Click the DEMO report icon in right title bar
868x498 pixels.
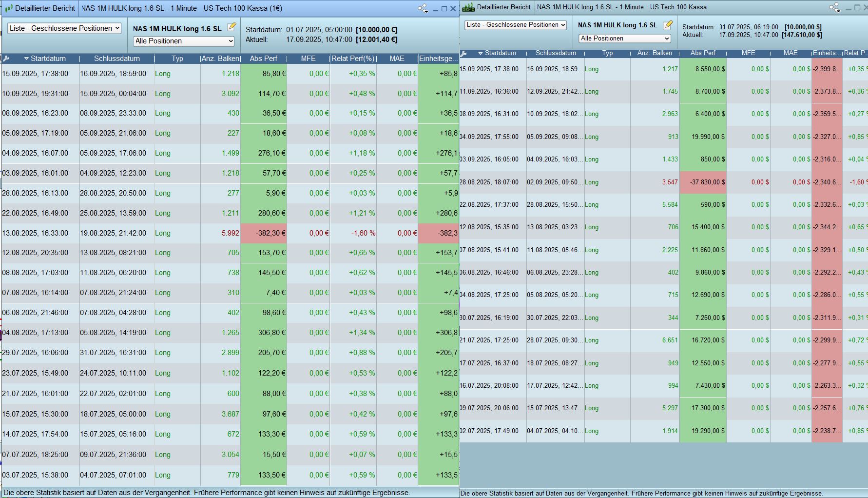(468, 7)
